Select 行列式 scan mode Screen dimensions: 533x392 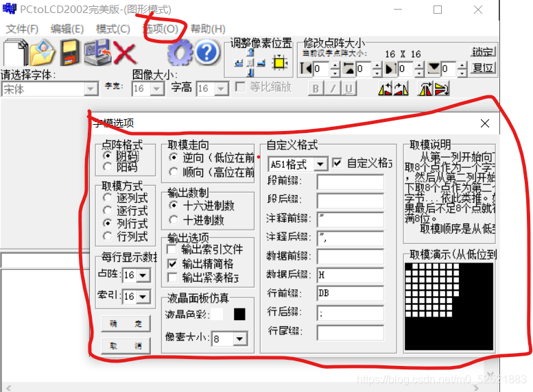tap(108, 236)
